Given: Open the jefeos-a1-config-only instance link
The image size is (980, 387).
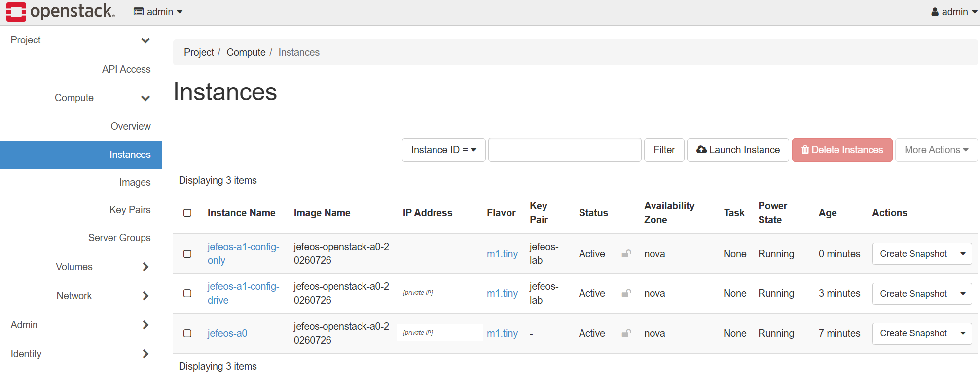Looking at the screenshot, I should coord(244,254).
